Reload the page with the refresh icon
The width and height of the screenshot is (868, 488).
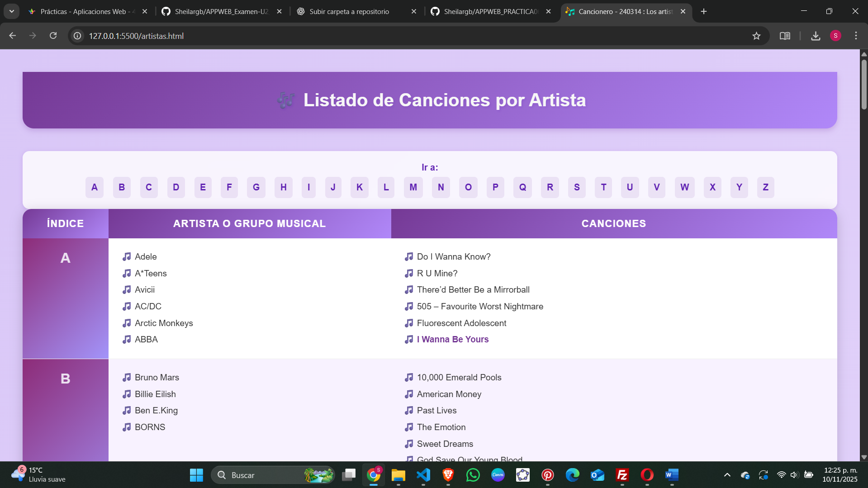click(x=53, y=36)
